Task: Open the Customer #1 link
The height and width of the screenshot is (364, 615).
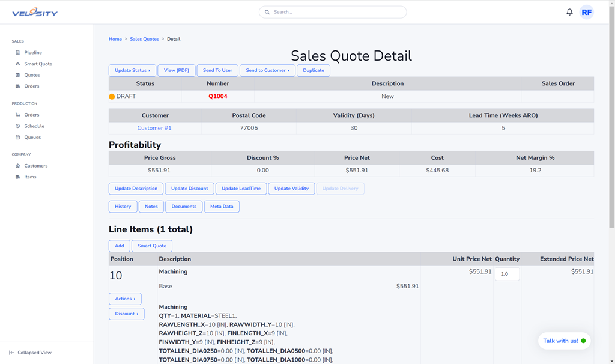Action: click(x=154, y=128)
